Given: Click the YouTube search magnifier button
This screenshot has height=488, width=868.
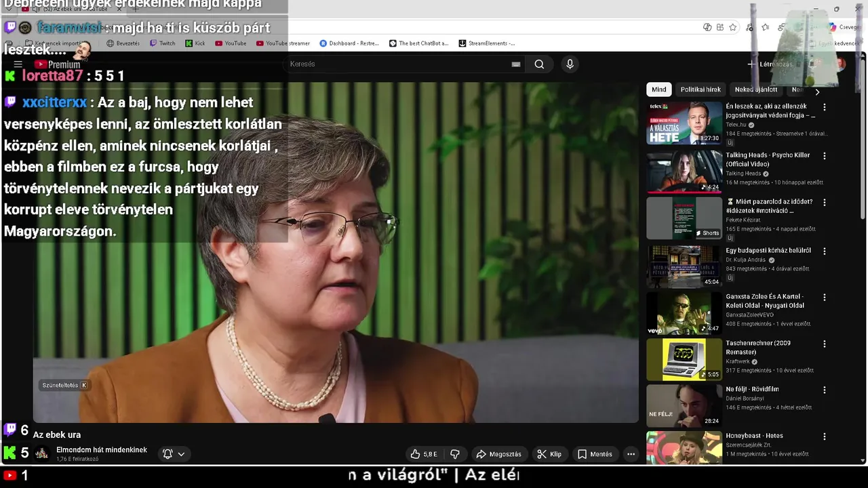Looking at the screenshot, I should pyautogui.click(x=539, y=64).
